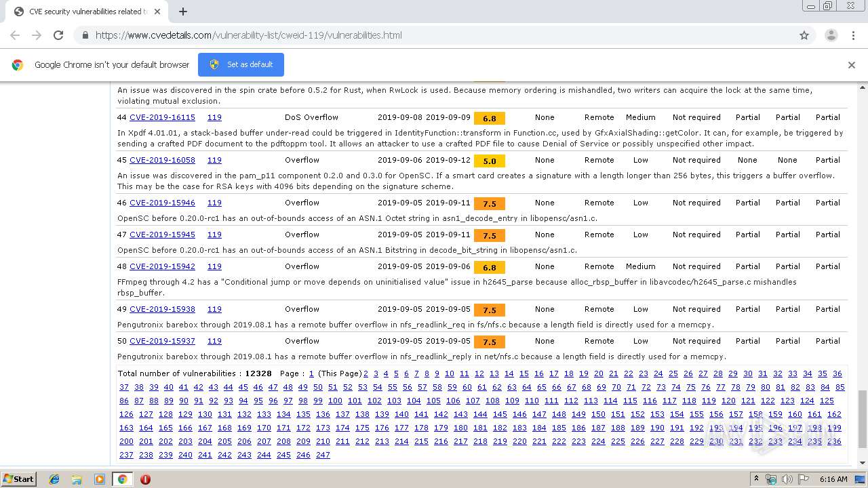
Task: Go to page 10 of vulnerabilities
Action: pos(450,373)
